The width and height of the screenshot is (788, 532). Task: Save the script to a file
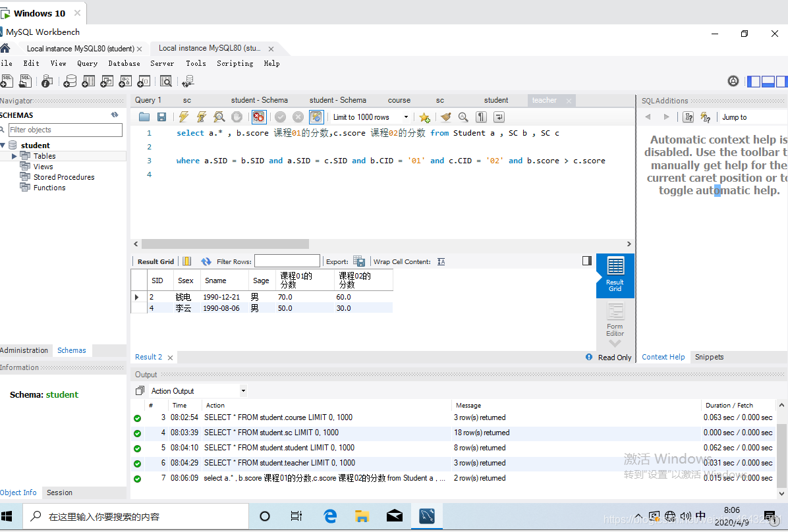coord(162,117)
